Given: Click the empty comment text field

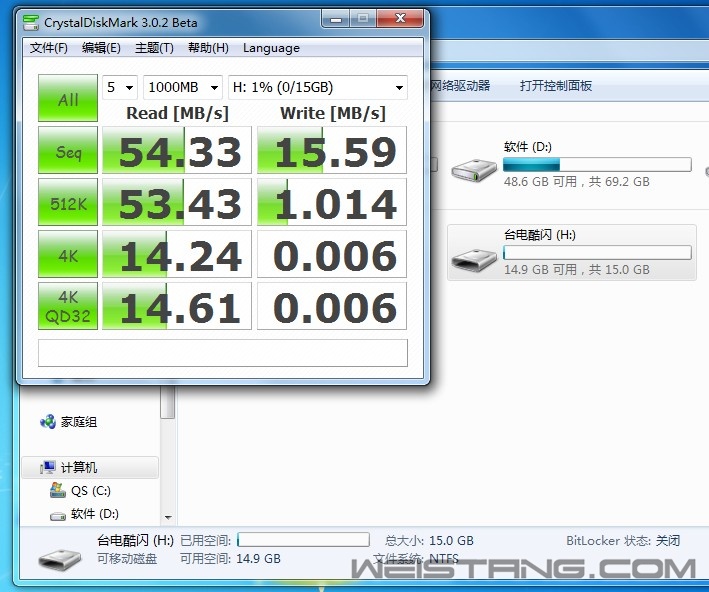Looking at the screenshot, I should [222, 353].
